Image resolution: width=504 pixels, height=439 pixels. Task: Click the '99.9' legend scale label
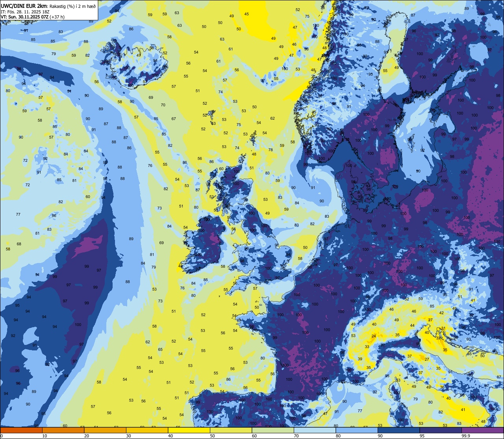pos(466,436)
